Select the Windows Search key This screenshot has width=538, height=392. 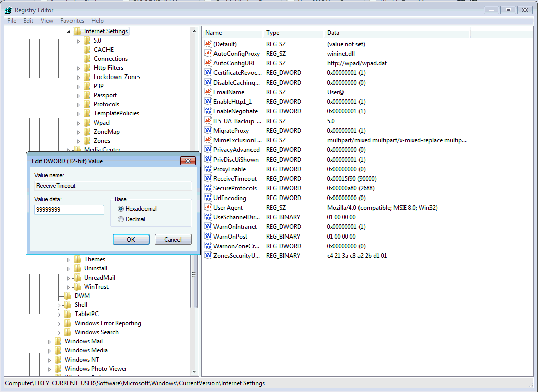tap(96, 332)
